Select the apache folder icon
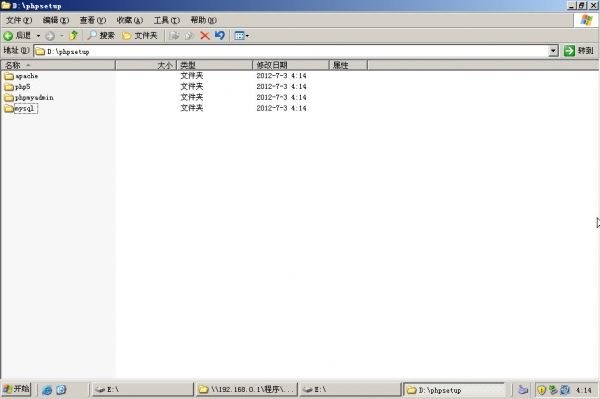This screenshot has height=399, width=600. [x=9, y=76]
